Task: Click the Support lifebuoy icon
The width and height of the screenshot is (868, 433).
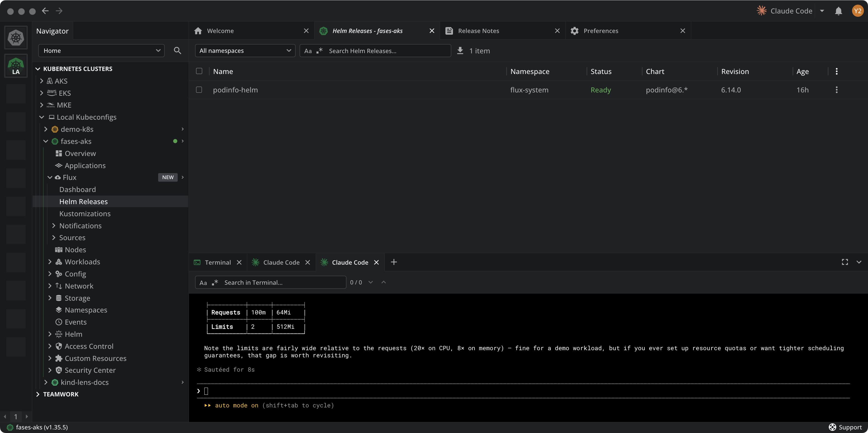Action: [x=832, y=427]
